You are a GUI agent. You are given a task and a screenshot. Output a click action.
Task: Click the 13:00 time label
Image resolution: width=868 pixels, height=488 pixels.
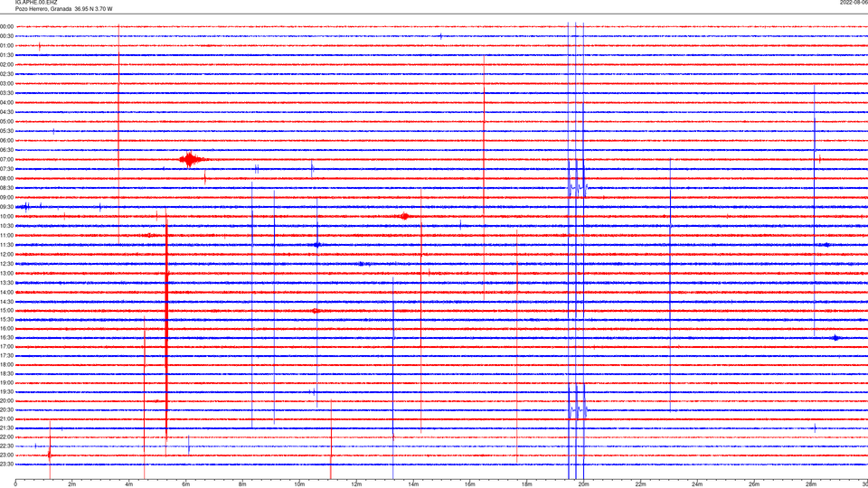pos(6,273)
